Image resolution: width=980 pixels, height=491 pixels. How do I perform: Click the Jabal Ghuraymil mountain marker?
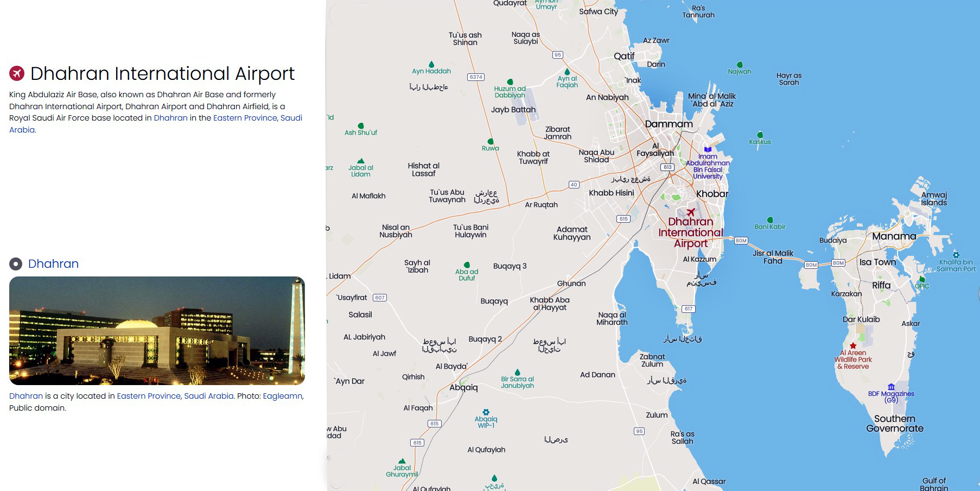pos(402,461)
